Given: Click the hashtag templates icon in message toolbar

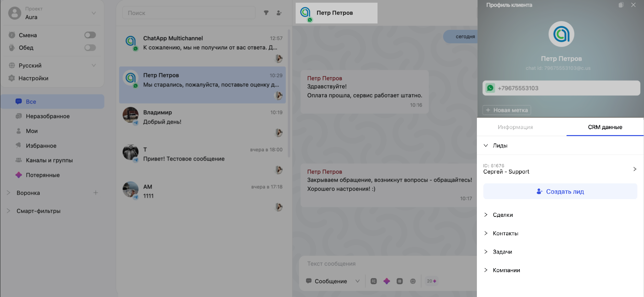Looking at the screenshot, I should 399,281.
